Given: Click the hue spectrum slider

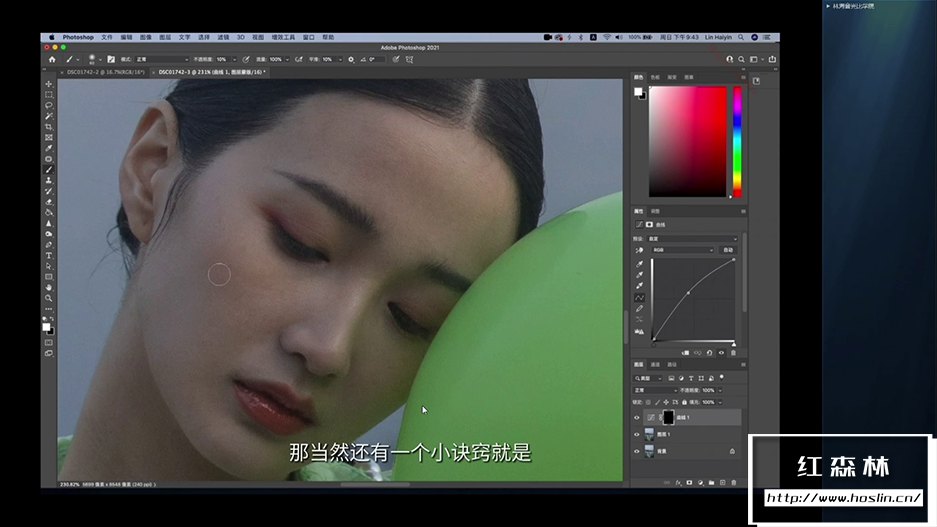Looking at the screenshot, I should [x=737, y=142].
